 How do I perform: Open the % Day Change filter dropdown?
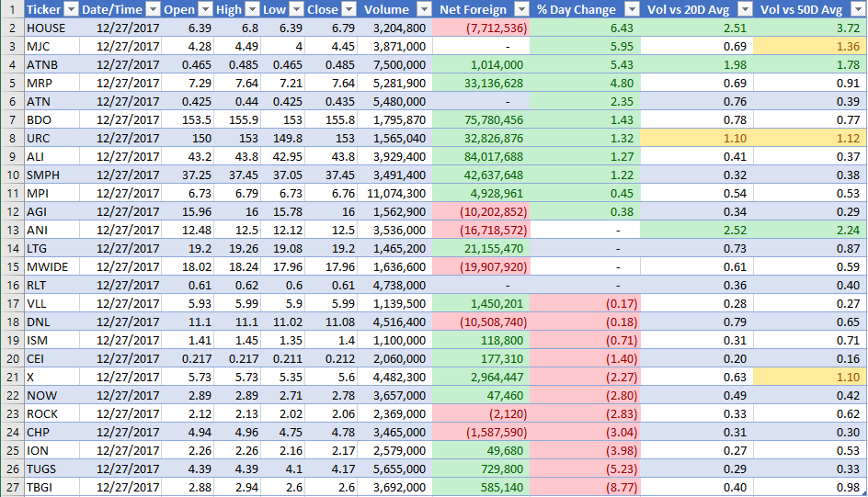click(633, 9)
